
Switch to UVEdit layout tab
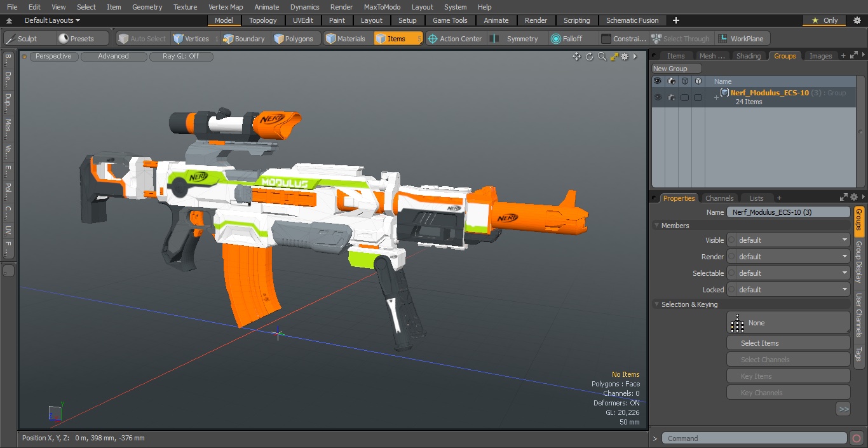[x=303, y=20]
